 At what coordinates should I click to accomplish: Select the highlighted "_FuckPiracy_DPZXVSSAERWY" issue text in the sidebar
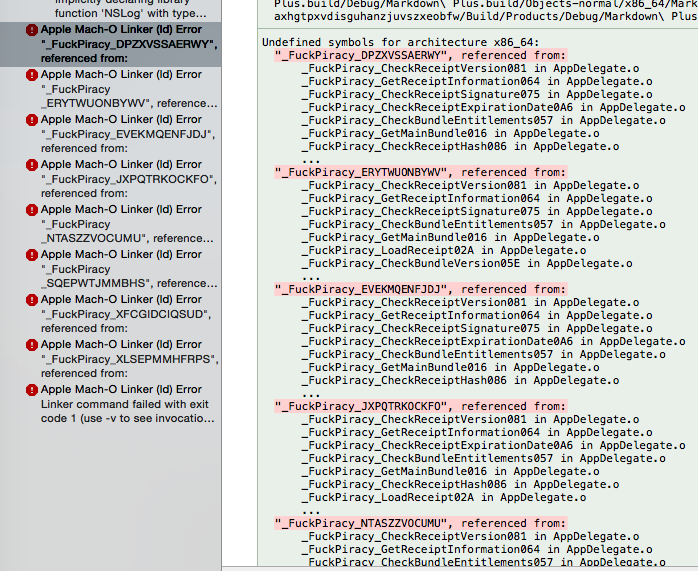click(129, 45)
